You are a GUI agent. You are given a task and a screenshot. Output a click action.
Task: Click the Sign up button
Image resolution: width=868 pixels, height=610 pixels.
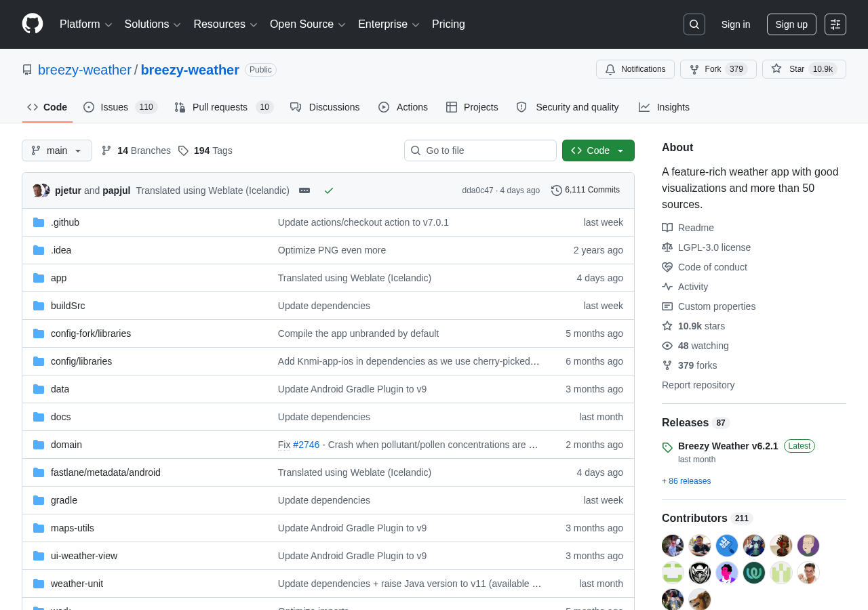pos(791,24)
